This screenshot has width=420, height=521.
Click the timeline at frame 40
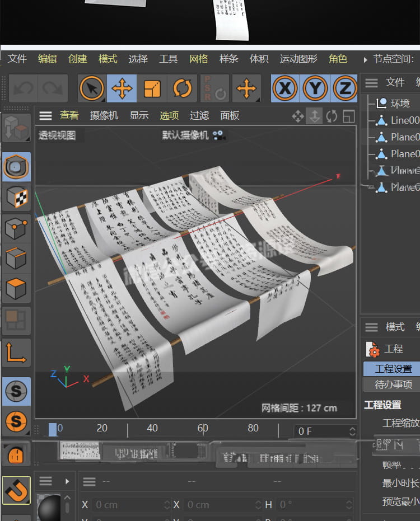pos(152,429)
